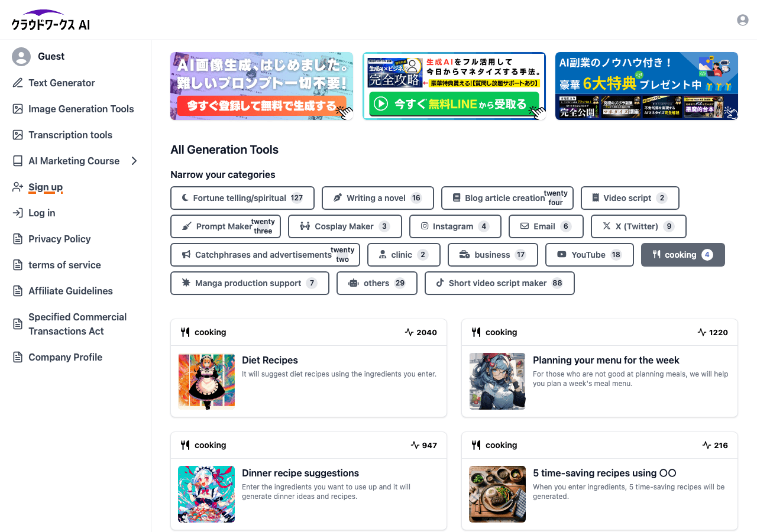Click the image icon beside Transcription tools
The image size is (757, 532).
(x=18, y=135)
